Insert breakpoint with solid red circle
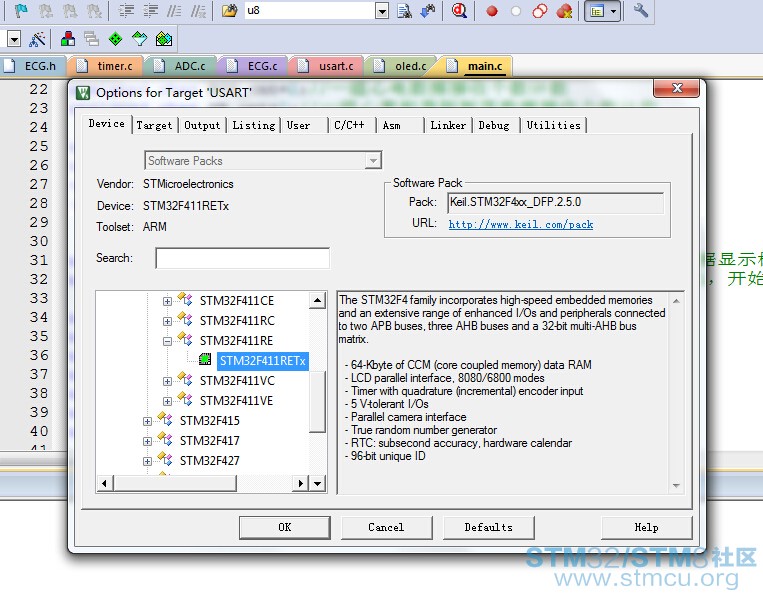The width and height of the screenshot is (763, 603). [x=492, y=11]
